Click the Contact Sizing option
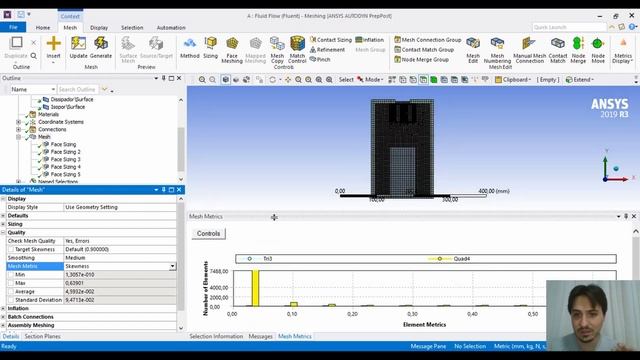640x360 pixels. click(331, 40)
